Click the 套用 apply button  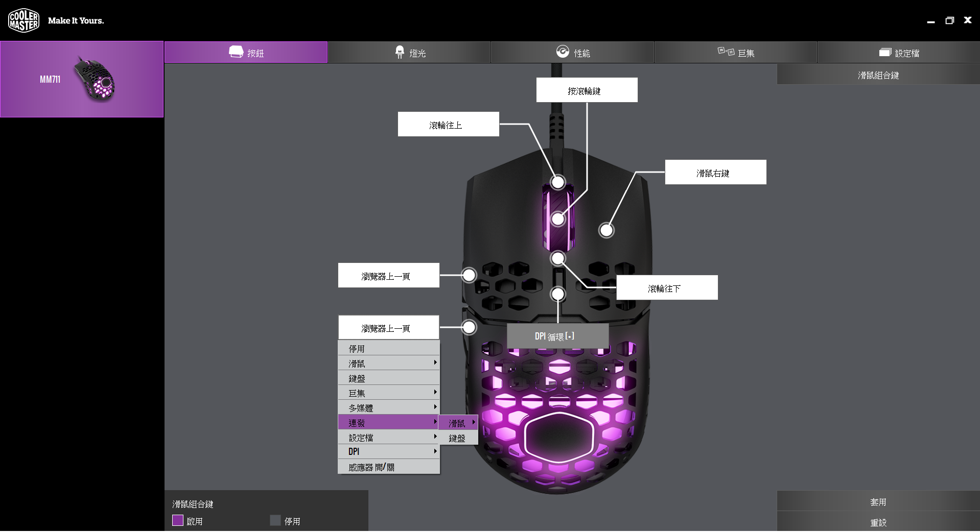pos(878,501)
